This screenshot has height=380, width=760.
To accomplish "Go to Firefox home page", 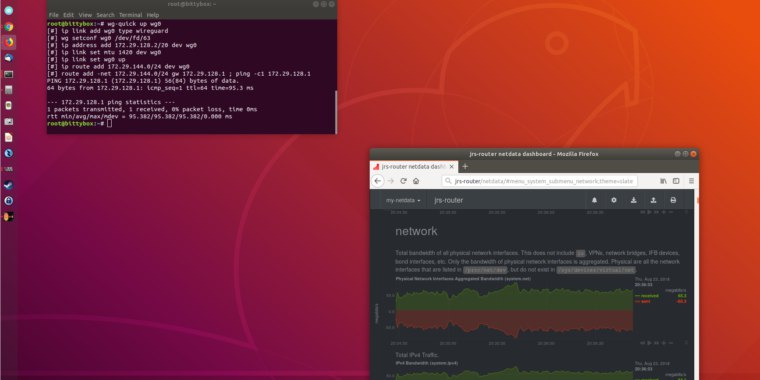I will coord(416,181).
